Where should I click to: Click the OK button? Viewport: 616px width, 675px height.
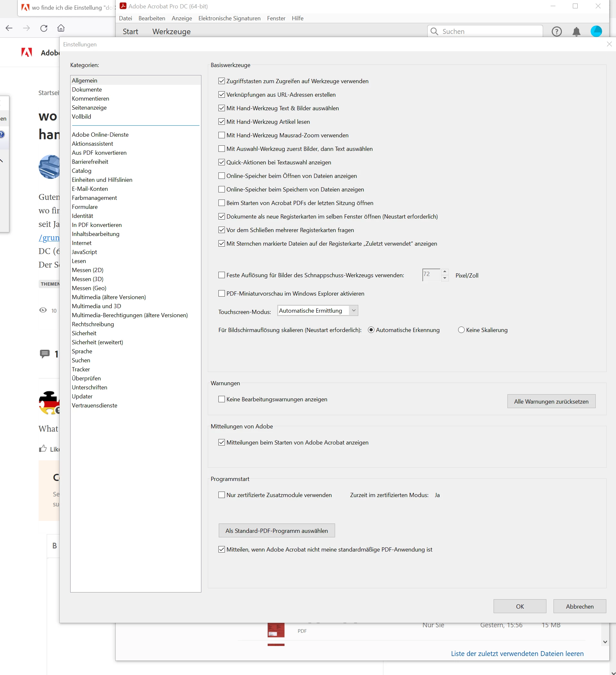[x=520, y=606]
